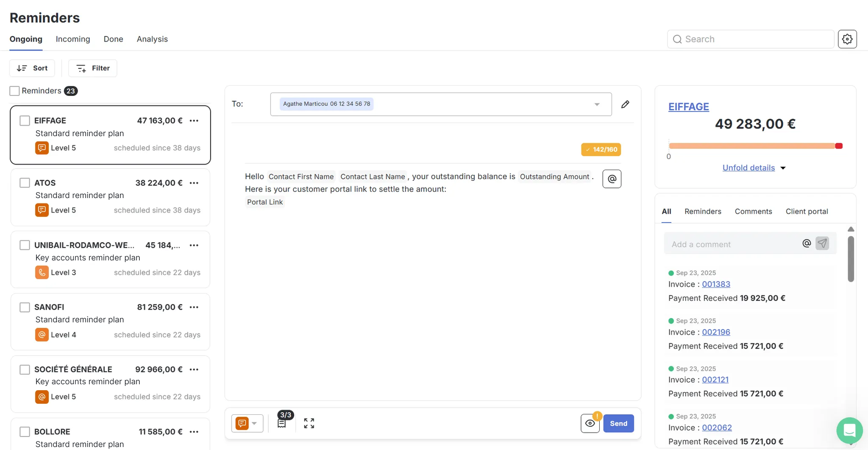Check the ATOS reminder checkbox
The height and width of the screenshot is (450, 868).
pyautogui.click(x=25, y=183)
